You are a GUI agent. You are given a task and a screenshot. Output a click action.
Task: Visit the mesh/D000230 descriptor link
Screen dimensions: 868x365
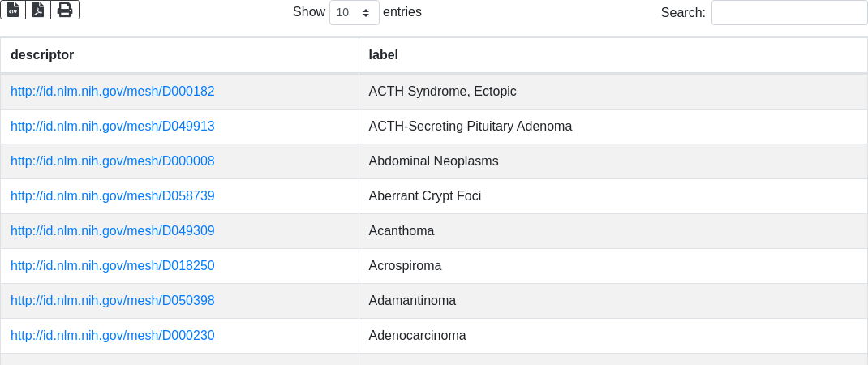click(x=113, y=336)
